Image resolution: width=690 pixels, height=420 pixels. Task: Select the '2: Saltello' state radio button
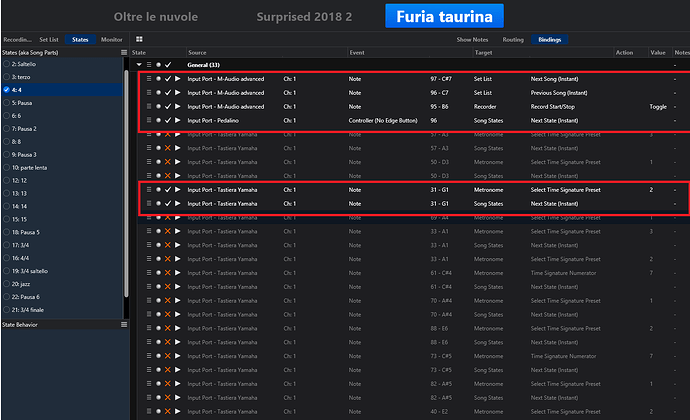[7, 64]
